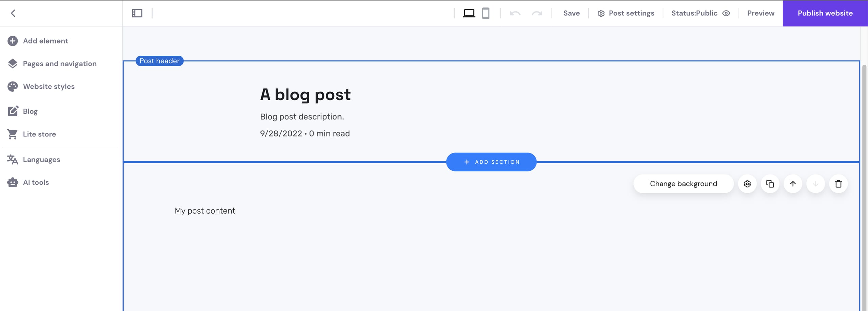Switch to the Blog panel
Viewport: 868px width, 311px height.
(x=30, y=111)
